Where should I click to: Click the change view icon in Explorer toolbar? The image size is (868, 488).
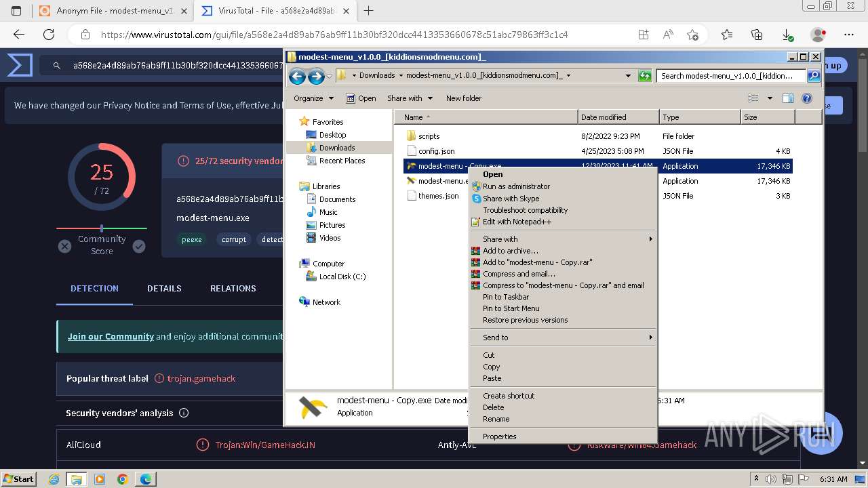[753, 98]
